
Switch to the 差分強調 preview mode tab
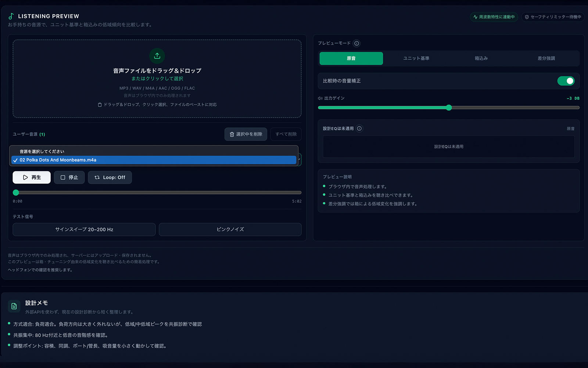coord(546,59)
